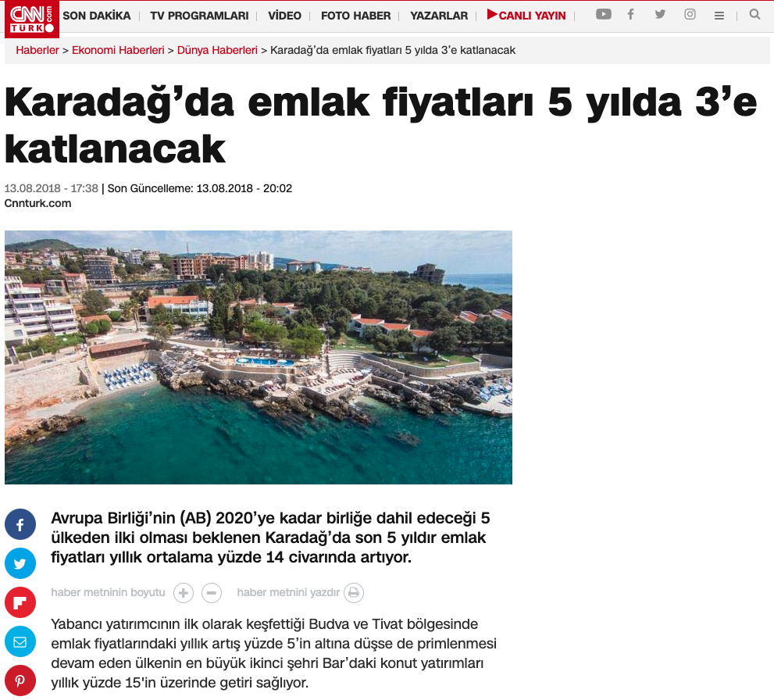Click paragraph starting 'Yabancı yatırımcının ilk olarak'

pos(274,654)
